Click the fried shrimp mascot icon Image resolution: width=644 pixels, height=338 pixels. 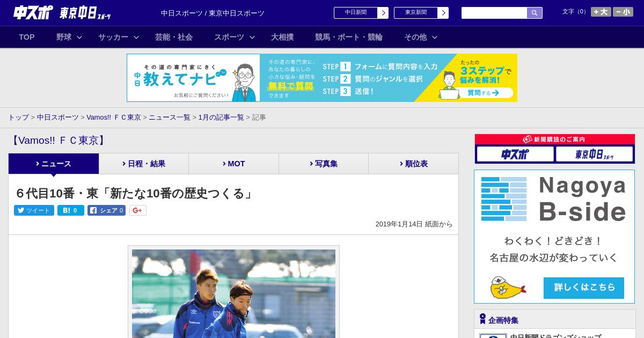508,288
